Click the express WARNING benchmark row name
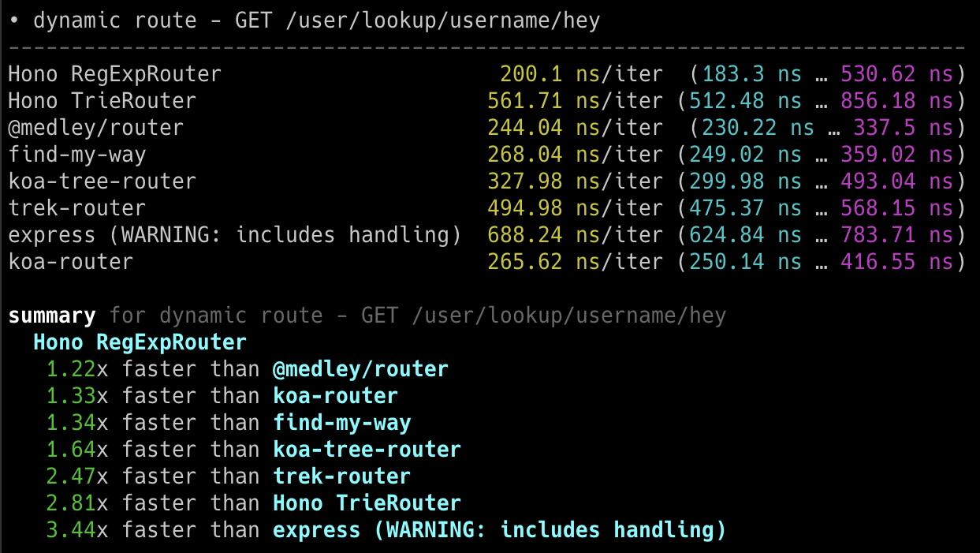Screen dimensions: 980x553 234,235
